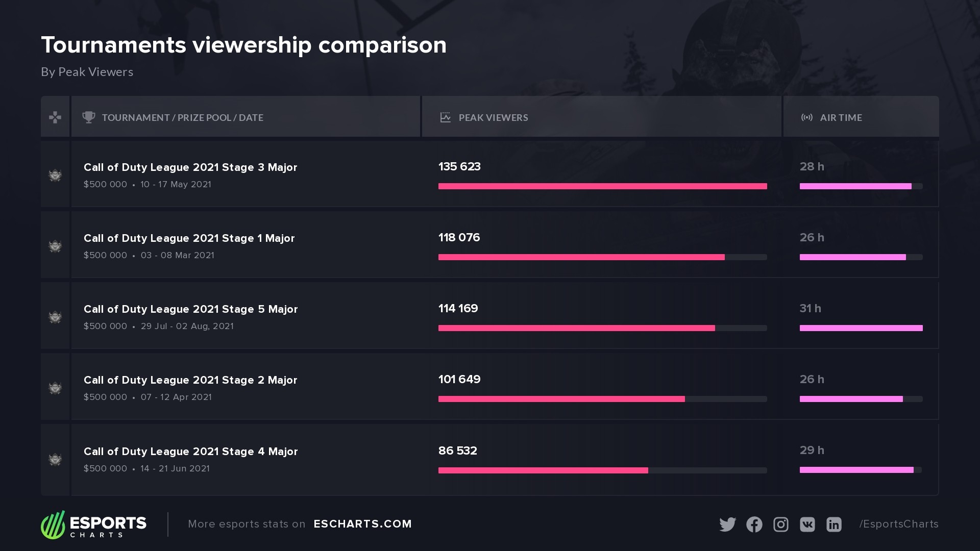Click the Stage 2 Major peak viewers value
The image size is (980, 551).
click(459, 380)
